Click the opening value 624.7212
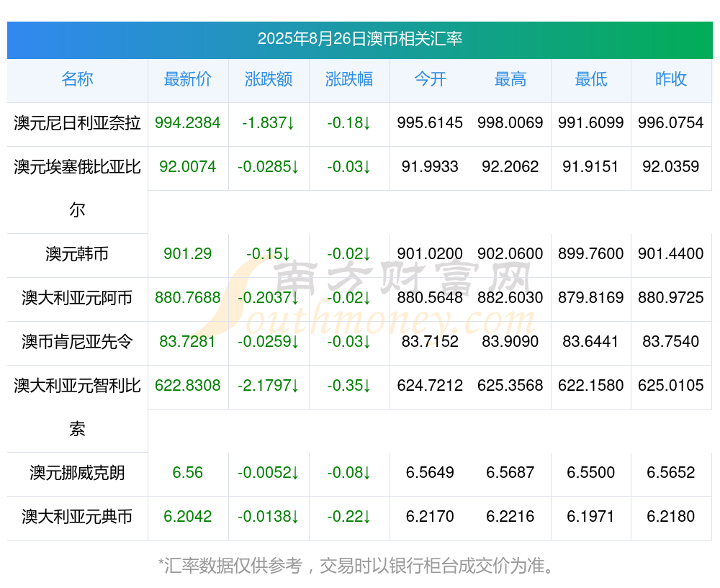 [x=430, y=386]
